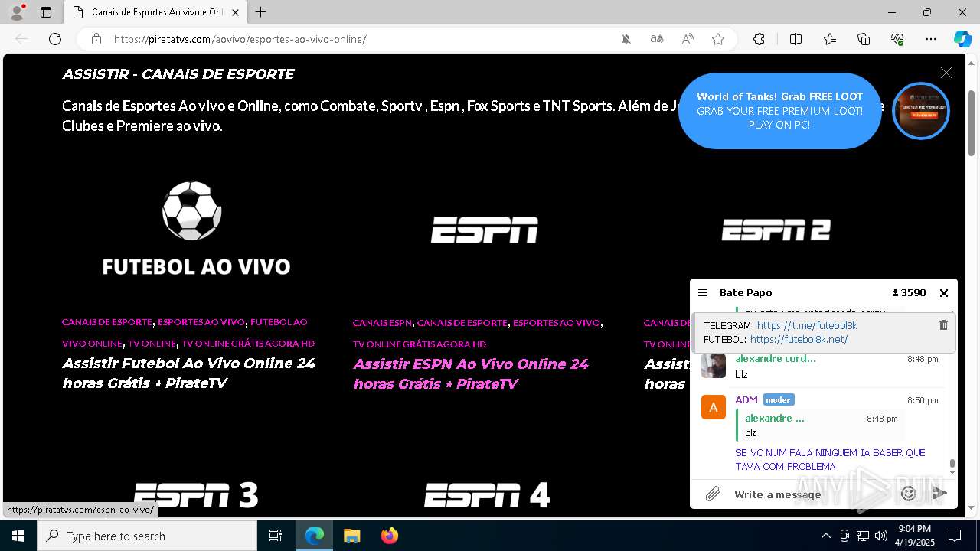The width and height of the screenshot is (980, 551).
Task: Attach a file in chat
Action: coord(713,494)
